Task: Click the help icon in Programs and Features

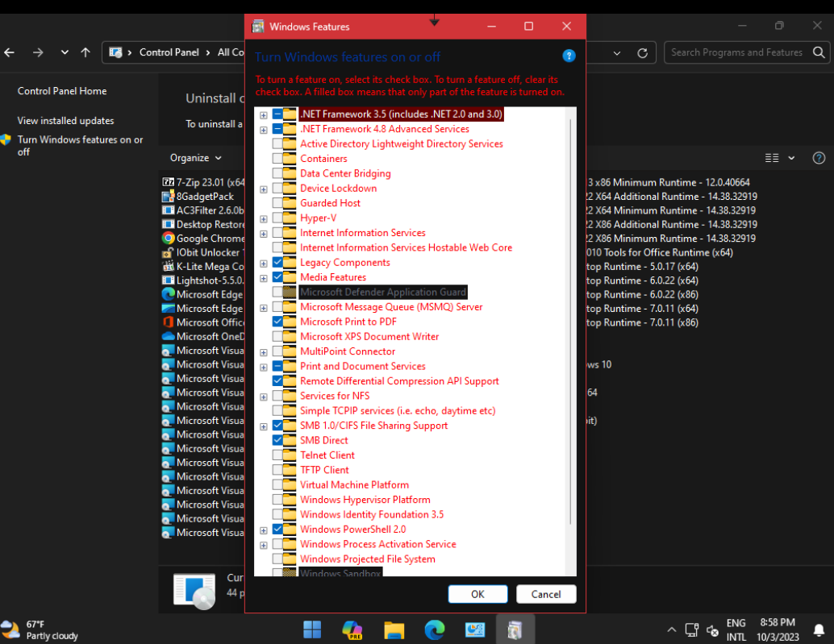Action: point(819,158)
